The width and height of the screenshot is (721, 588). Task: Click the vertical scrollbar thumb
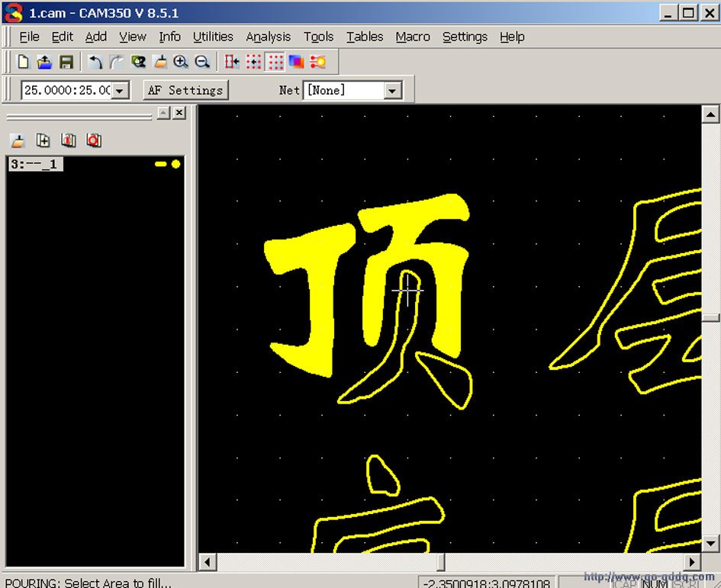pos(710,318)
